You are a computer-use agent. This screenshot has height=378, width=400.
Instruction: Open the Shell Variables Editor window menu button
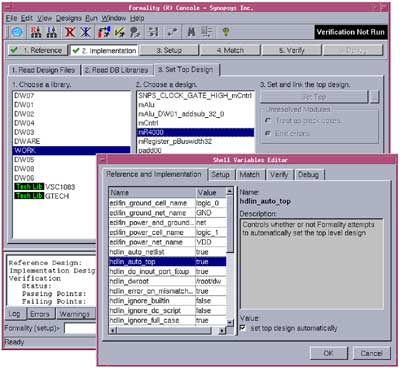coord(101,160)
